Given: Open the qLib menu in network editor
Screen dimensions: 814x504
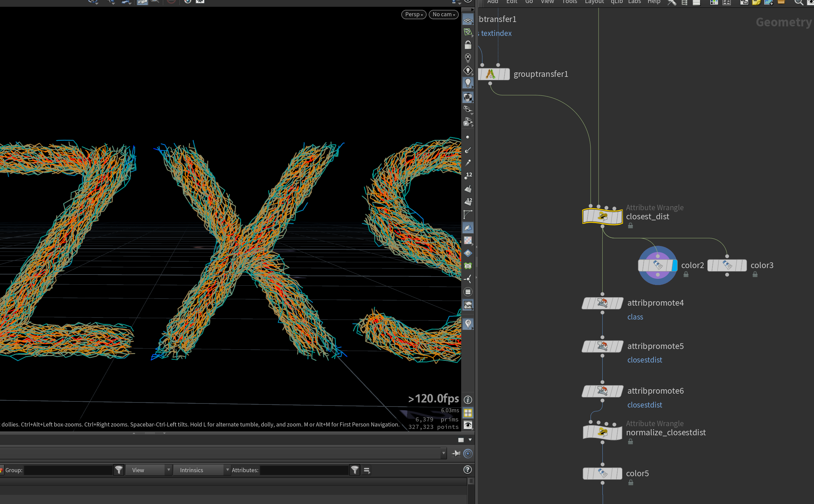Looking at the screenshot, I should tap(617, 2).
